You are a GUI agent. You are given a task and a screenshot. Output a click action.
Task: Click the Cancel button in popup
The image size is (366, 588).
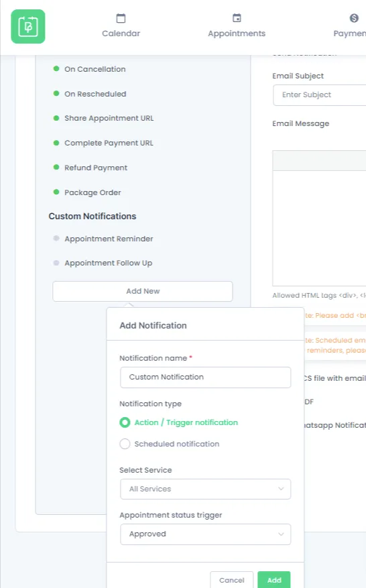(232, 580)
